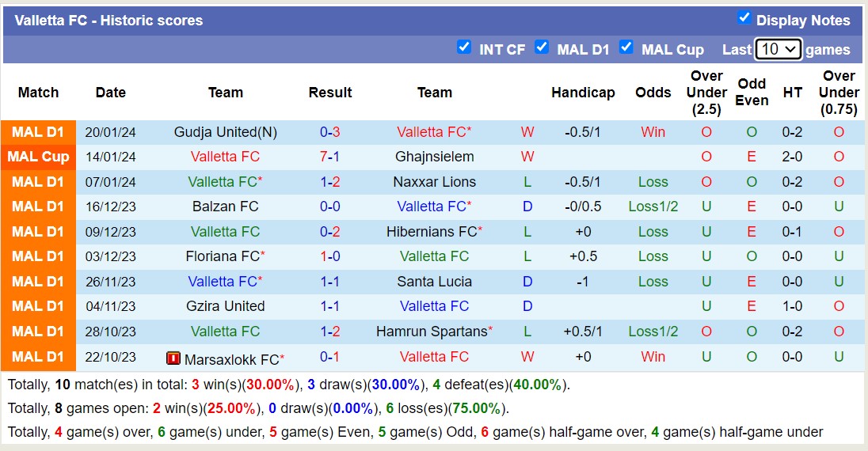Uncheck the INT CF filter checkbox
Screen dimensions: 868x451
[x=464, y=47]
